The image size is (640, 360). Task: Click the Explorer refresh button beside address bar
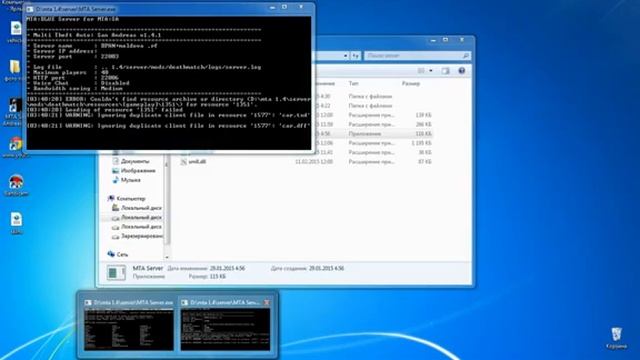coord(356,56)
